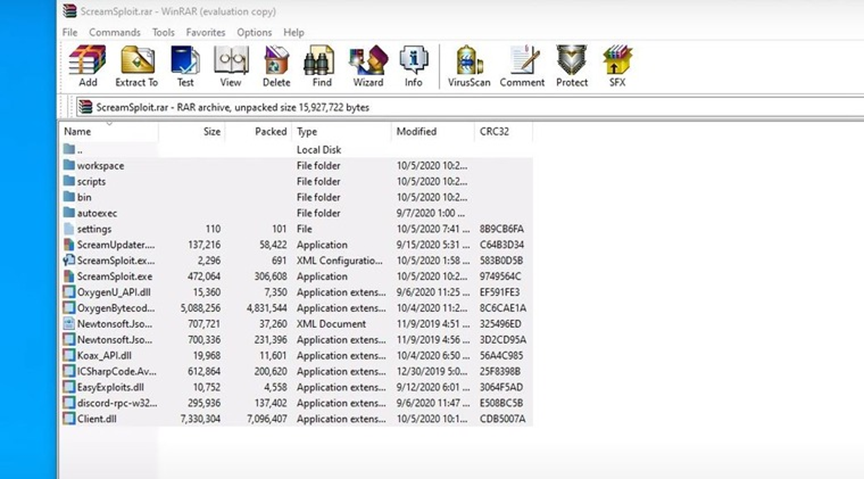
Task: Select the workspace folder
Action: [100, 166]
